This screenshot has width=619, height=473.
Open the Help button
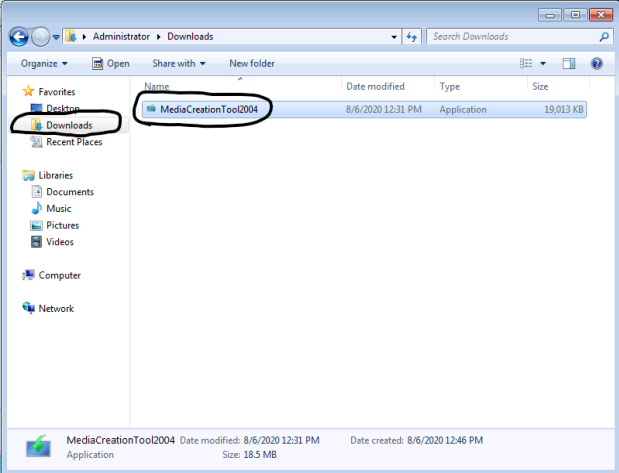coord(596,63)
